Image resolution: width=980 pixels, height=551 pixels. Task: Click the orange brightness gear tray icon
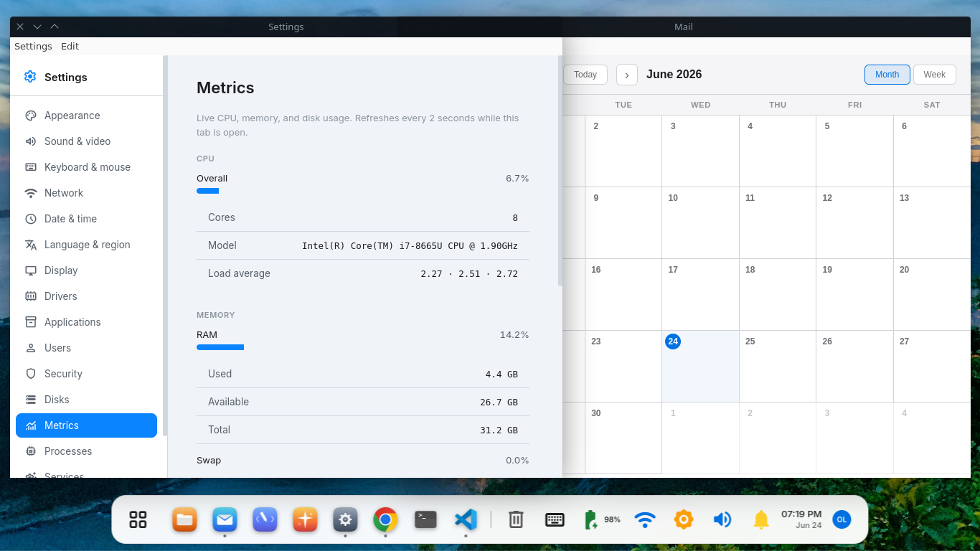coord(684,519)
